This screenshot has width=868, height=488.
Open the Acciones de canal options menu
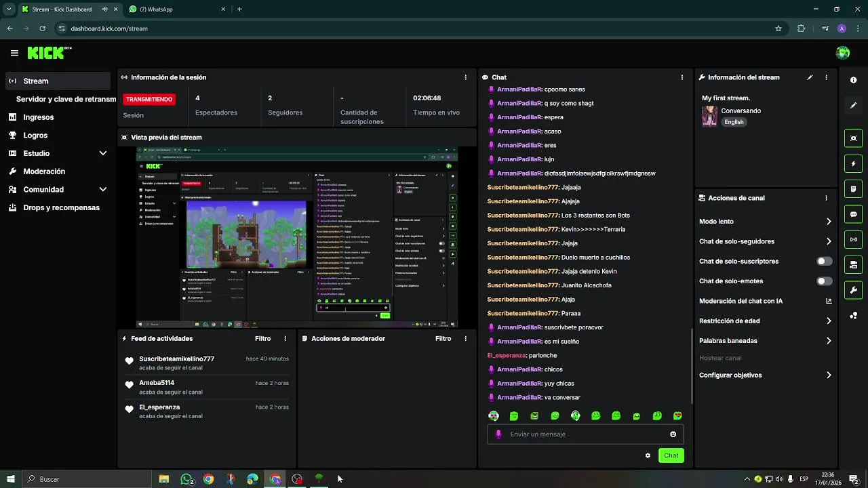[826, 198]
